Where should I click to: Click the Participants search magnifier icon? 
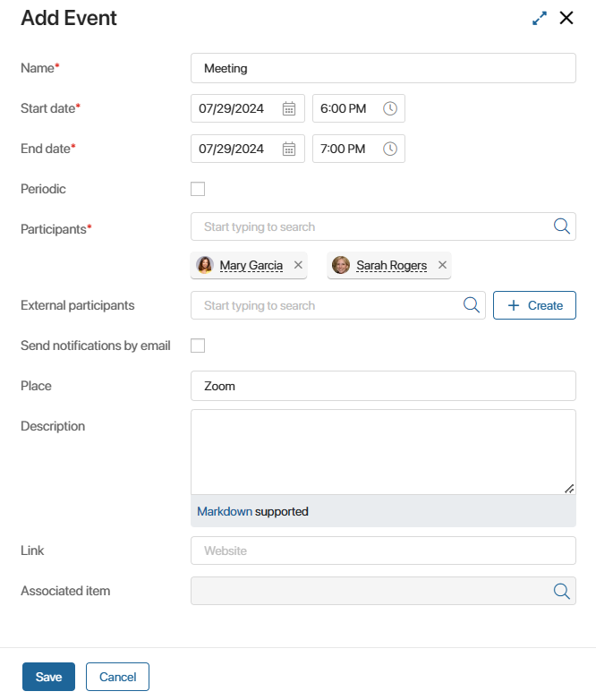pos(562,226)
